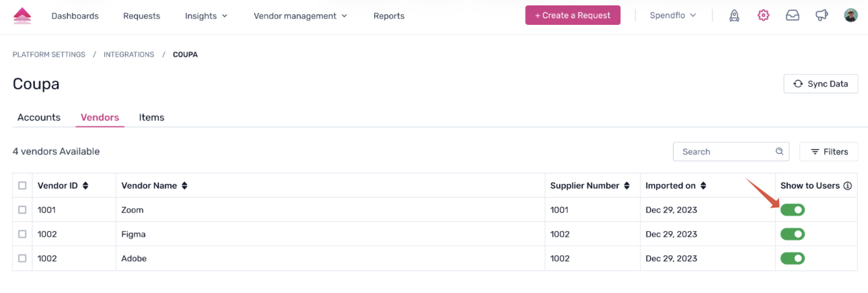Click the Sync Data button
Screen dimensions: 868x293
pyautogui.click(x=821, y=84)
